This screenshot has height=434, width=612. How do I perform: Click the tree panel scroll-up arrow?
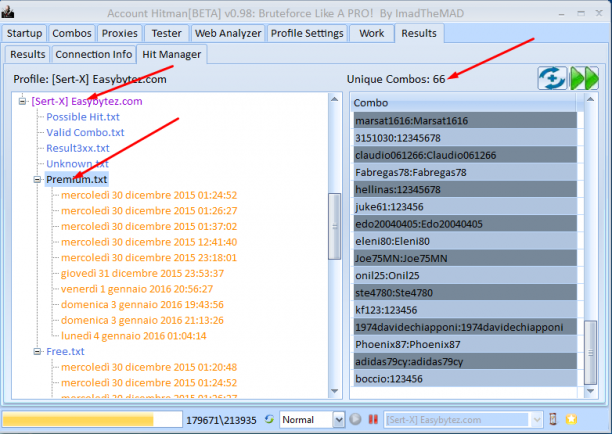334,99
